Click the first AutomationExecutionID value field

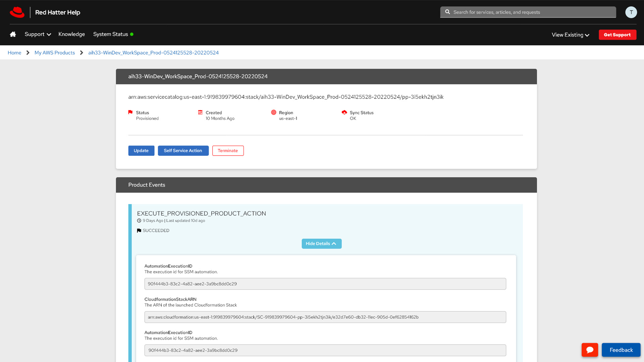tap(325, 284)
